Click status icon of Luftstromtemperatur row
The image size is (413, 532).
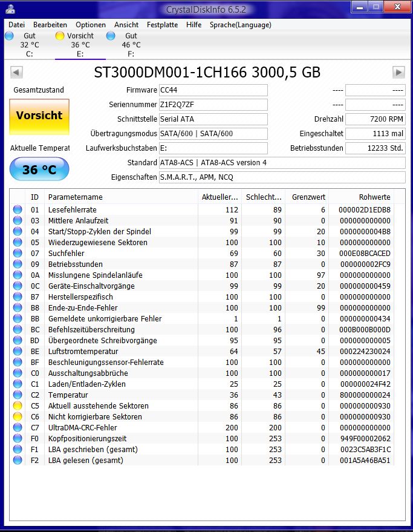point(18,351)
